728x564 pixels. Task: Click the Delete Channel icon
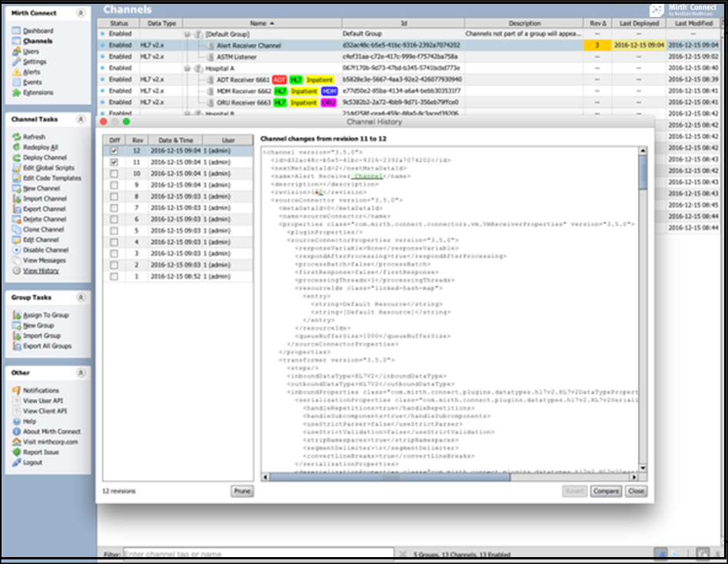tap(16, 219)
